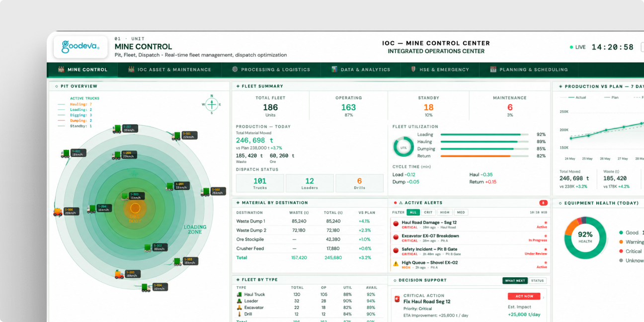The width and height of the screenshot is (644, 322).
Task: Select orange truck 1-106 on pit map
Action: click(58, 212)
